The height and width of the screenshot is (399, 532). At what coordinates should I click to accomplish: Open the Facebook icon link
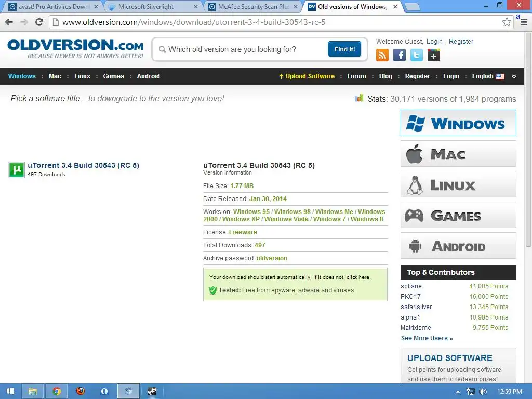[x=400, y=55]
